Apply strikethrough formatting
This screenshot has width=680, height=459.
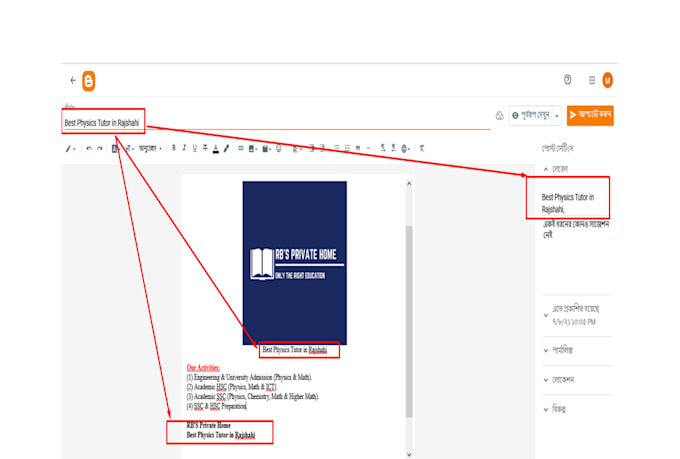(205, 148)
